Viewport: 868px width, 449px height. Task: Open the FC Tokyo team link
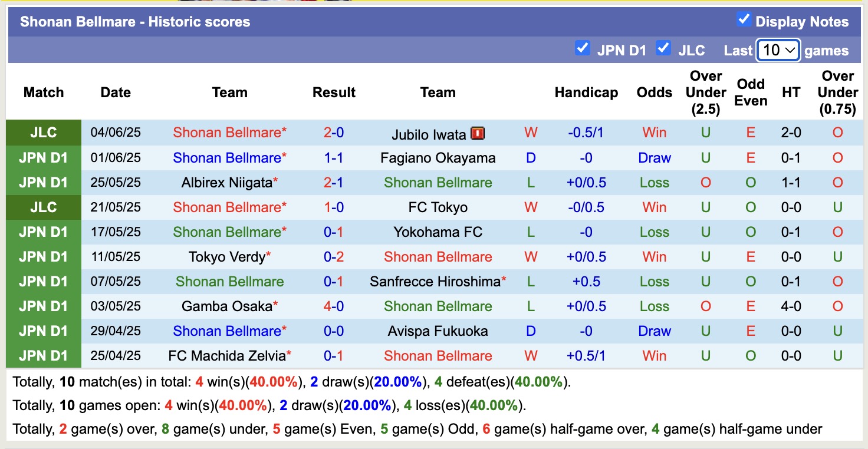pyautogui.click(x=438, y=207)
